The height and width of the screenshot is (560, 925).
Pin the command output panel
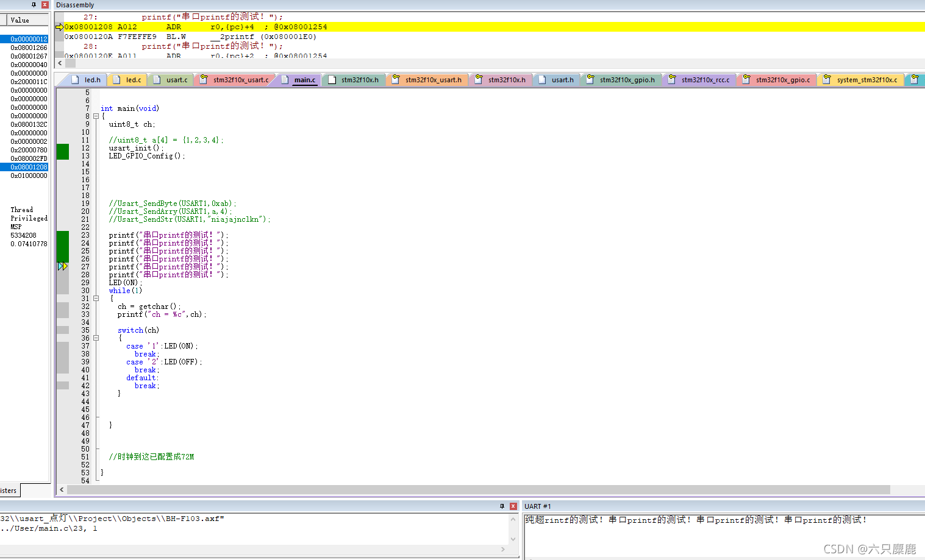[x=502, y=506]
